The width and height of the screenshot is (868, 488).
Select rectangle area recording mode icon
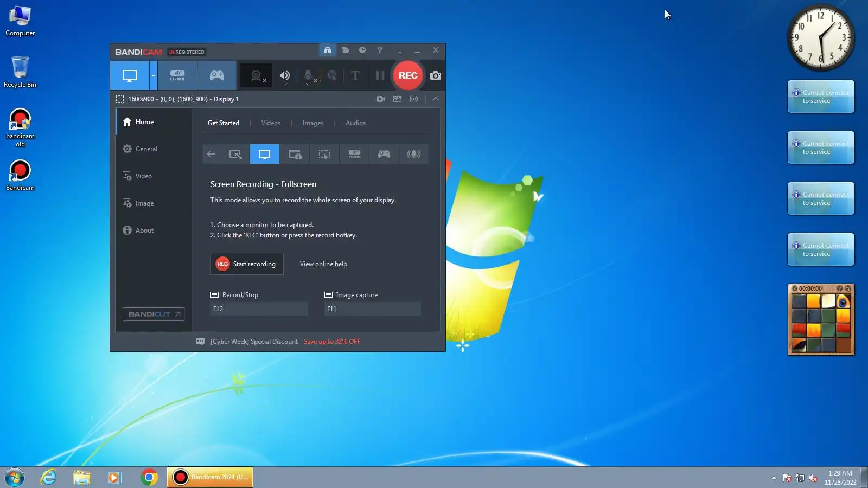click(x=235, y=154)
